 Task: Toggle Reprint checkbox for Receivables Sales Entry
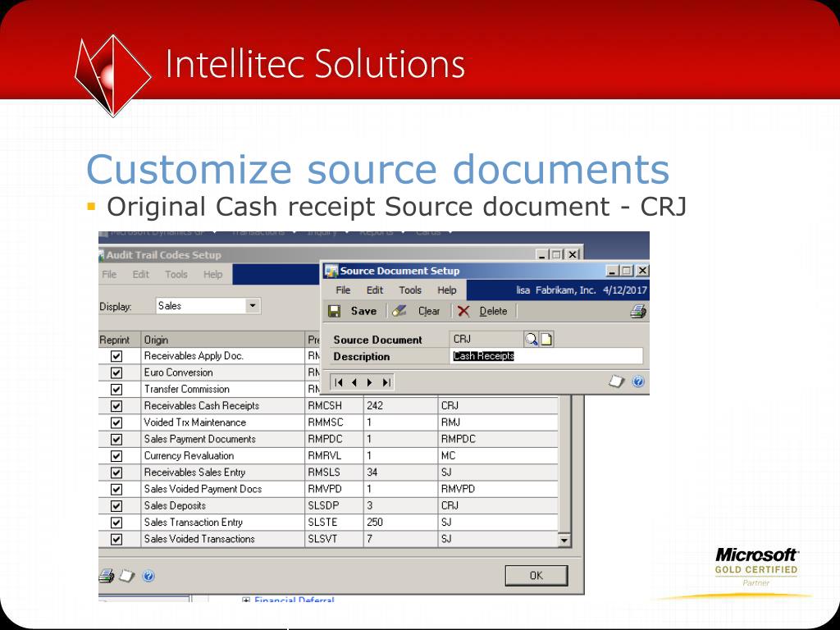coord(116,472)
